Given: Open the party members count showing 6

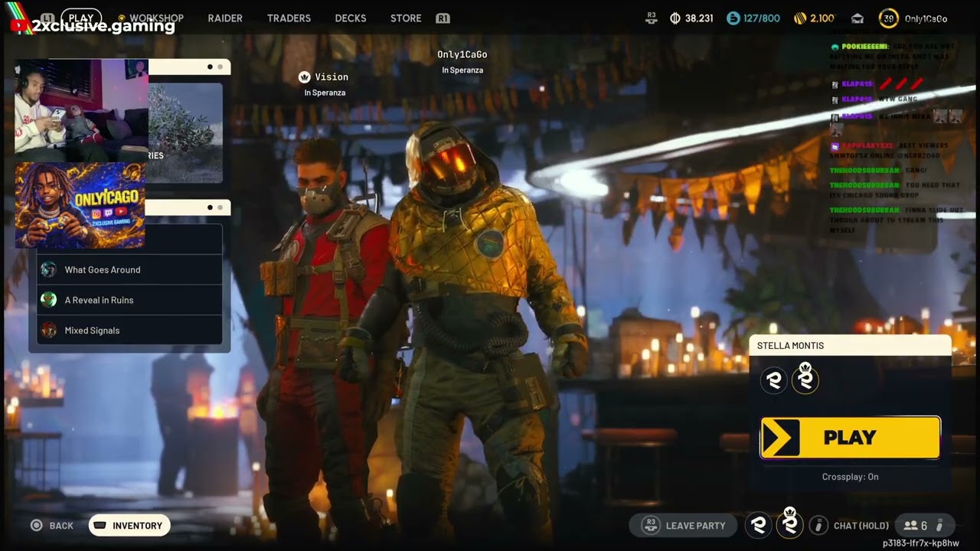Looking at the screenshot, I should tap(915, 526).
